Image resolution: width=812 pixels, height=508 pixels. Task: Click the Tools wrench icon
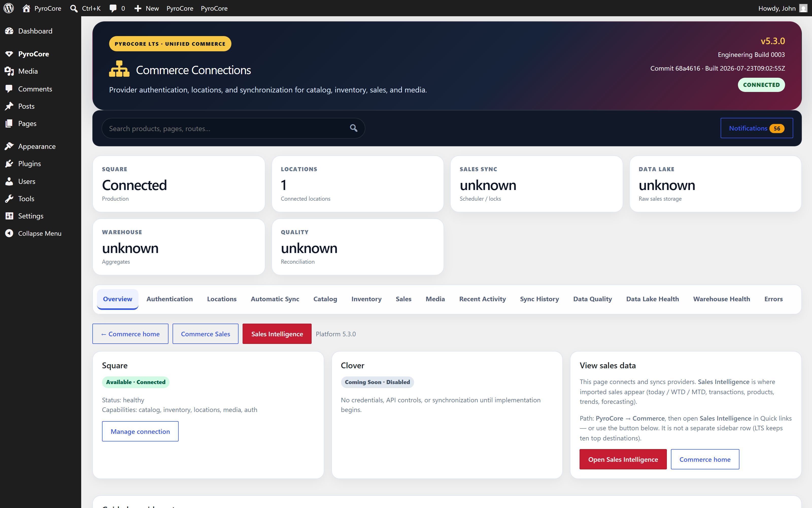point(9,199)
